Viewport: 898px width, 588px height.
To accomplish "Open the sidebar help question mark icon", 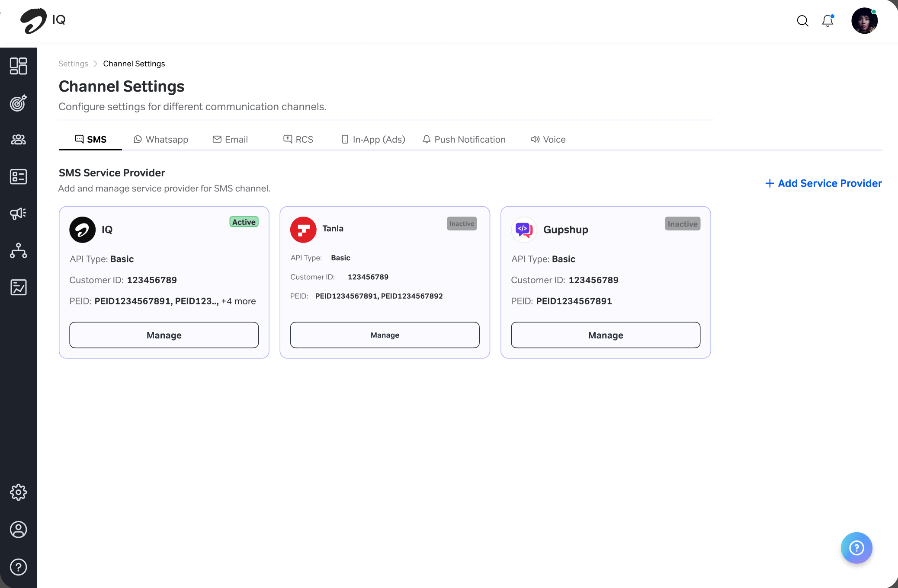I will pyautogui.click(x=18, y=567).
